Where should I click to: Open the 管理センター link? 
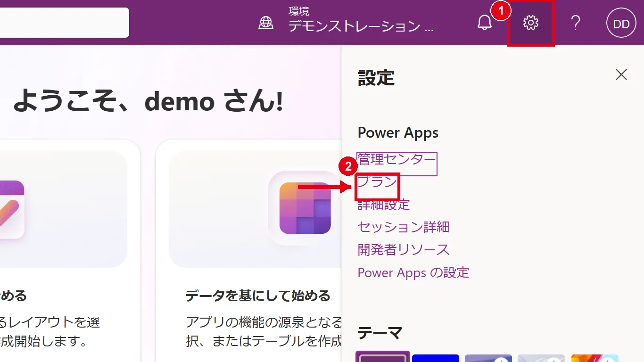[x=397, y=159]
